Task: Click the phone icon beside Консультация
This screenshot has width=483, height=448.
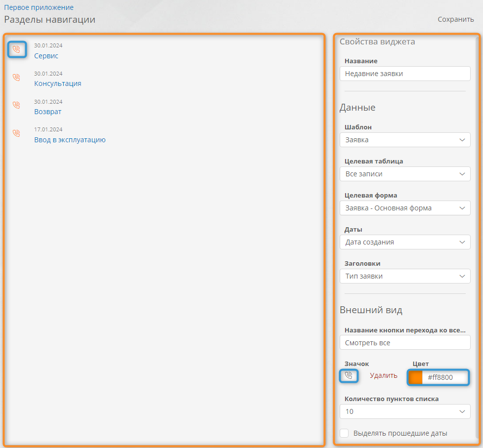Action: (16, 78)
